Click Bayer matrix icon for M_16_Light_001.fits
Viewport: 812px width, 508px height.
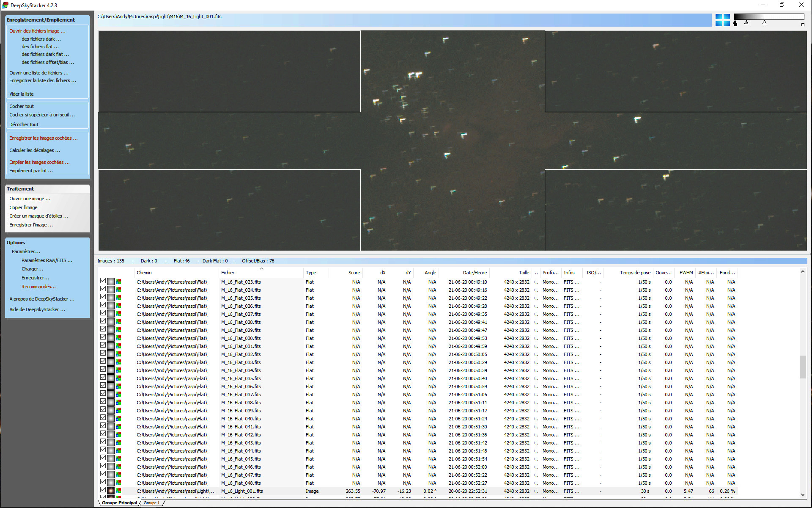(118, 491)
